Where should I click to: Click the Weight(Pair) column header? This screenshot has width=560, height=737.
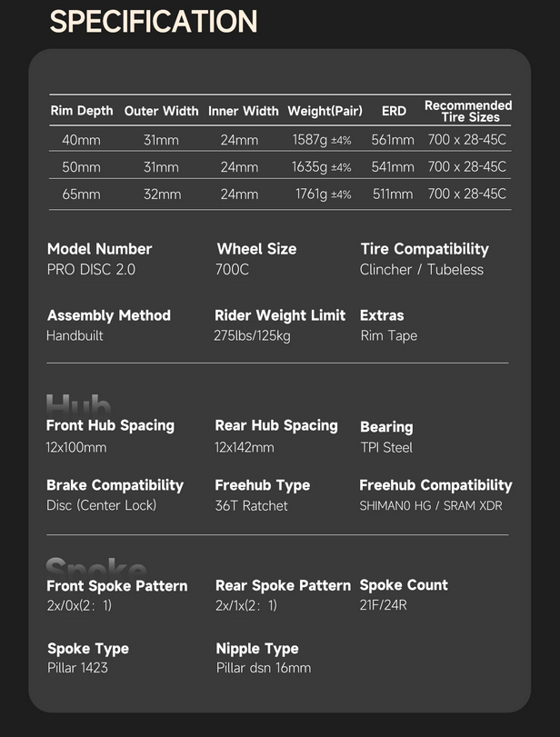(x=325, y=111)
